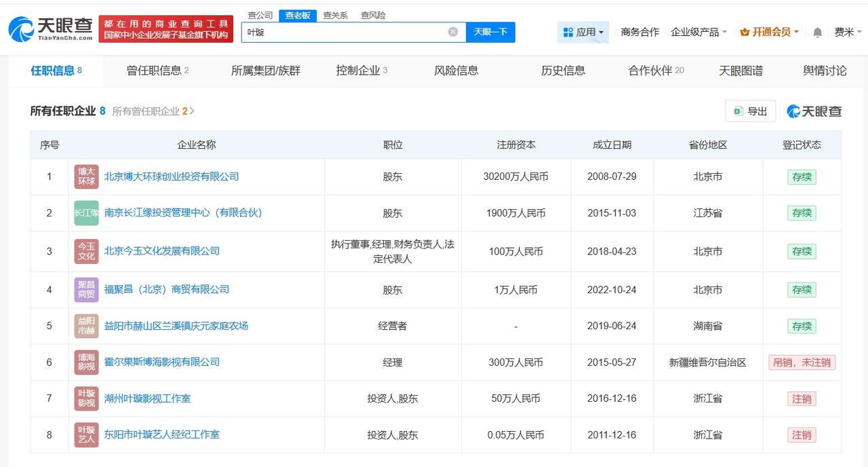The height and width of the screenshot is (467, 868).
Task: Click the 开通会员 crown icon
Action: pyautogui.click(x=745, y=31)
